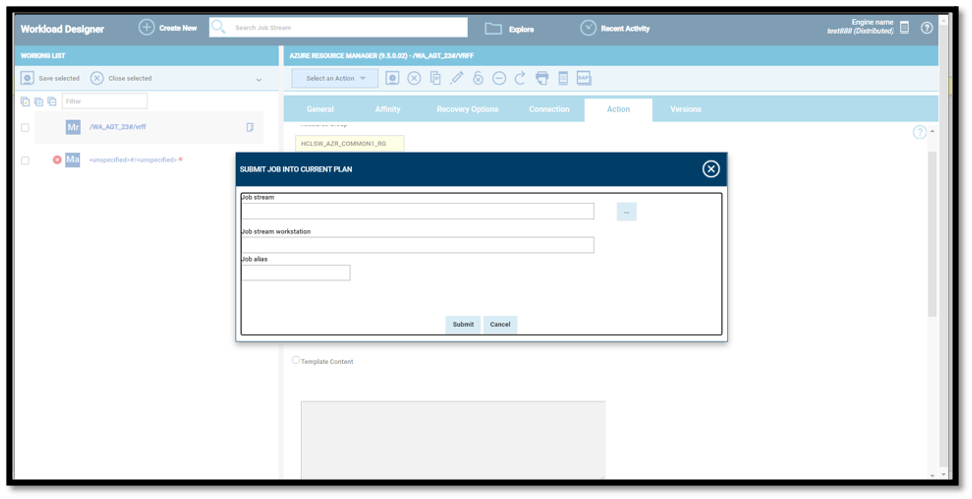Click the AZURE RESOURCE MANAGER header text

(381, 56)
